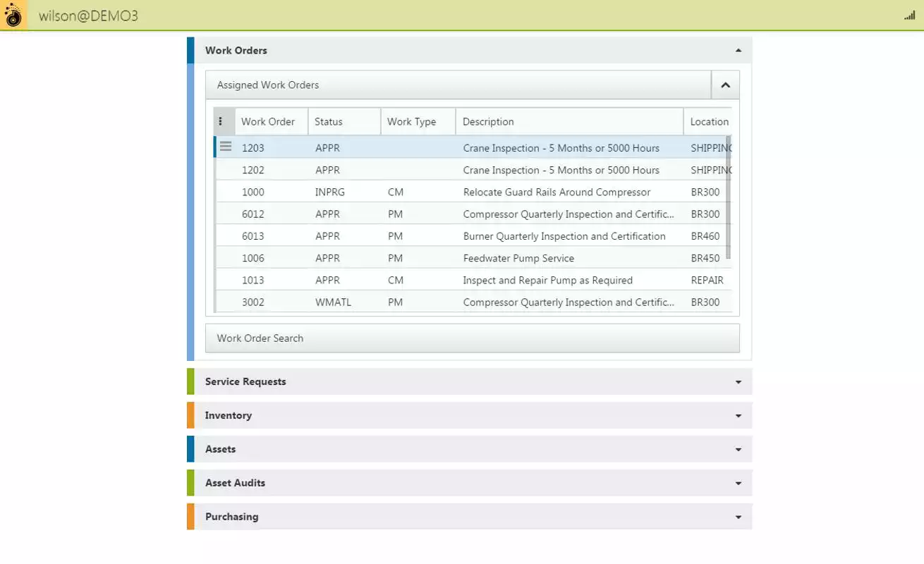The height and width of the screenshot is (564, 924).
Task: Click INPRG status of work order 1000
Action: coord(330,192)
